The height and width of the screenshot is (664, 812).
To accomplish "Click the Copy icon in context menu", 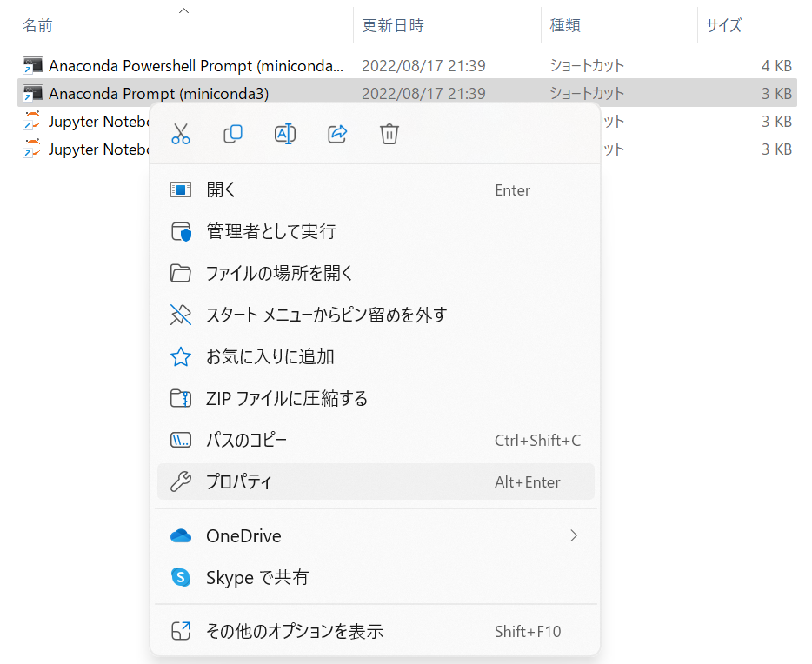I will 233,134.
